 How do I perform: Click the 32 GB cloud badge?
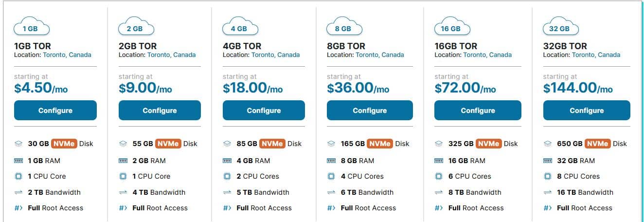click(559, 28)
